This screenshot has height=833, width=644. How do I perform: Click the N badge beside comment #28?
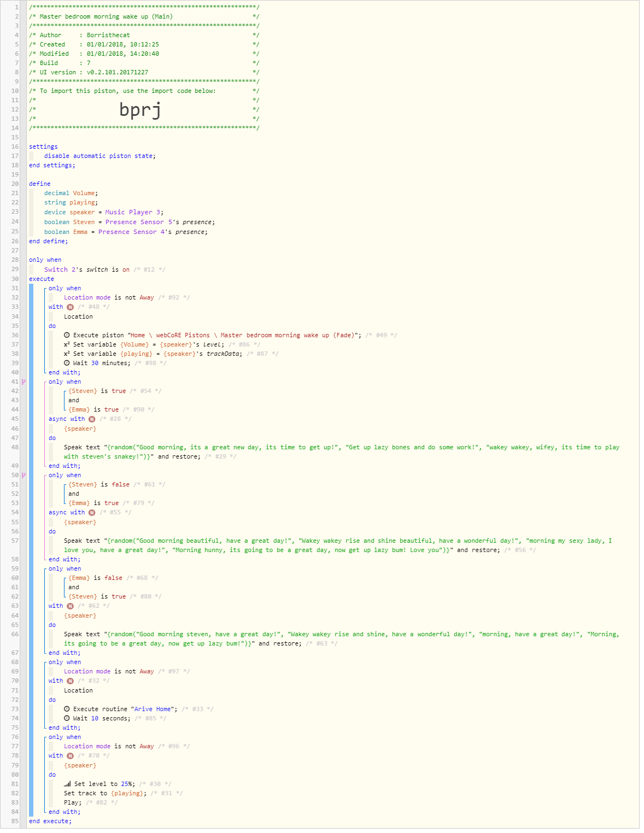pos(92,419)
